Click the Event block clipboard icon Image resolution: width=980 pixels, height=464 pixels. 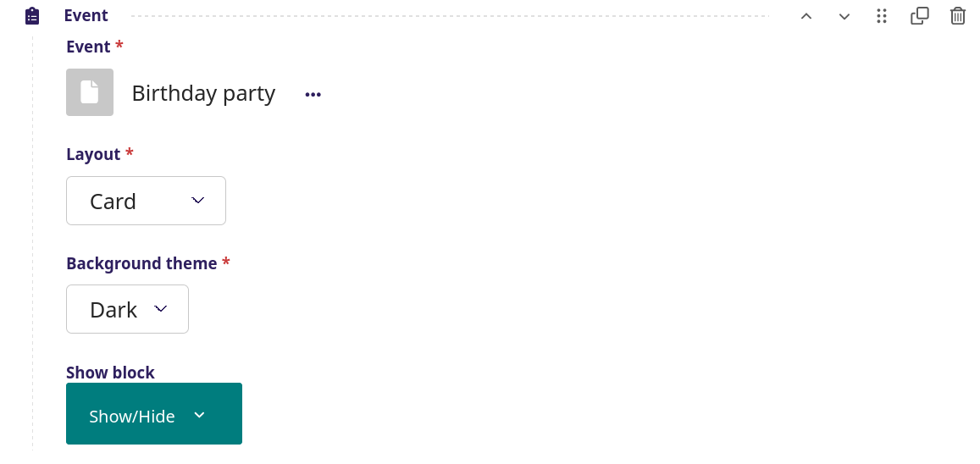click(x=32, y=15)
